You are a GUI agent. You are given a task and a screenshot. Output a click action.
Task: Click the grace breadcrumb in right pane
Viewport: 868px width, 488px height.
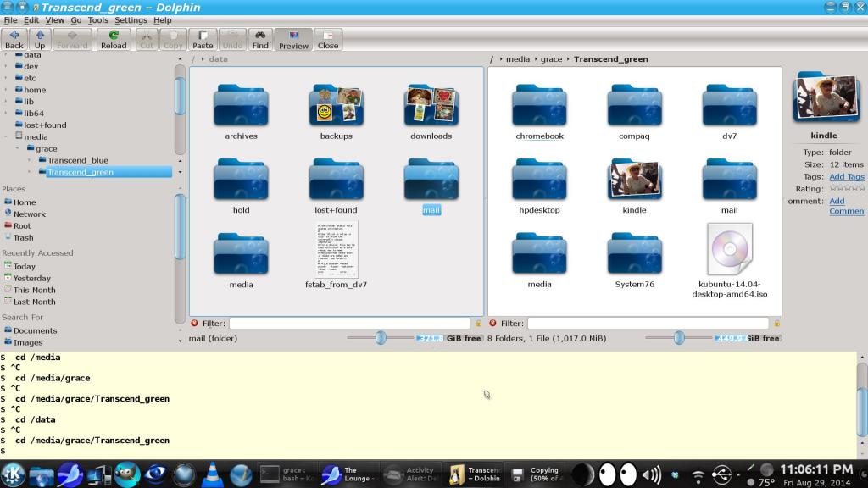pyautogui.click(x=551, y=59)
